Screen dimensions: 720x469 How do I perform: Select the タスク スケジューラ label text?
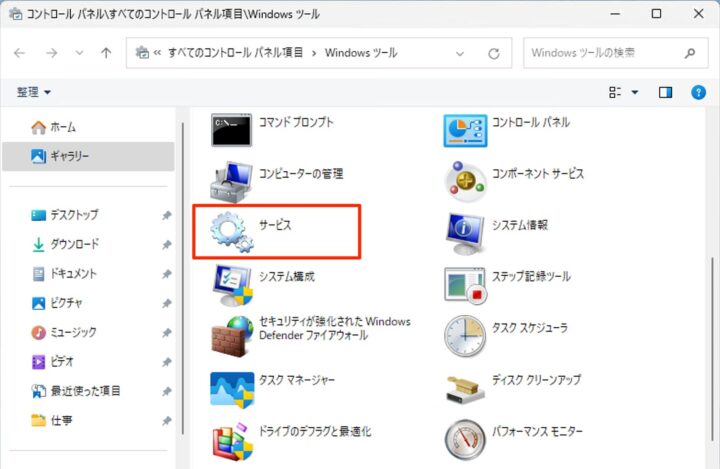(x=529, y=328)
